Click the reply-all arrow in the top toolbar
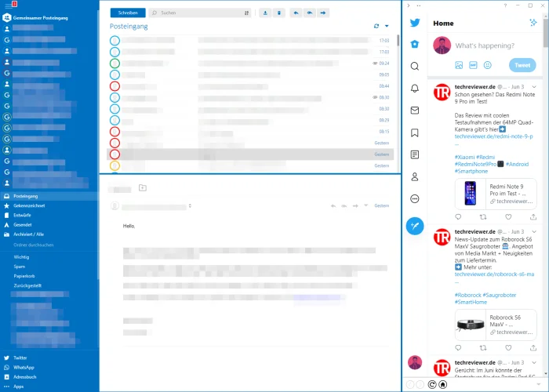 coord(310,13)
